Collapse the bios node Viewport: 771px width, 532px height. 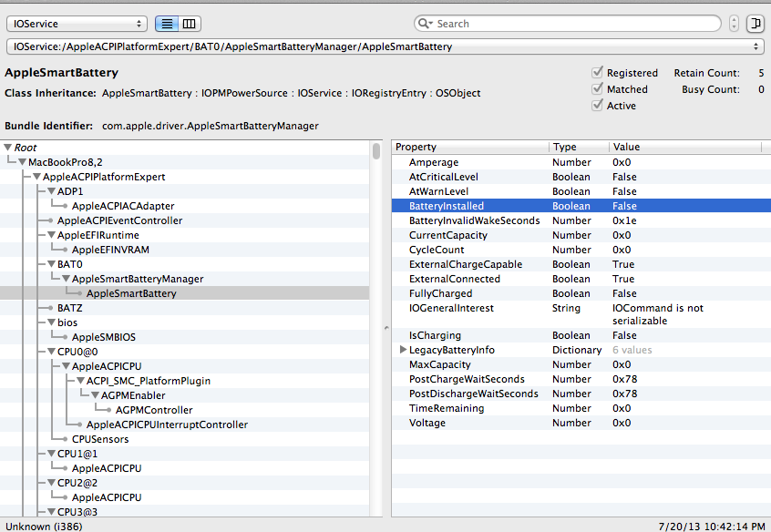(x=51, y=322)
